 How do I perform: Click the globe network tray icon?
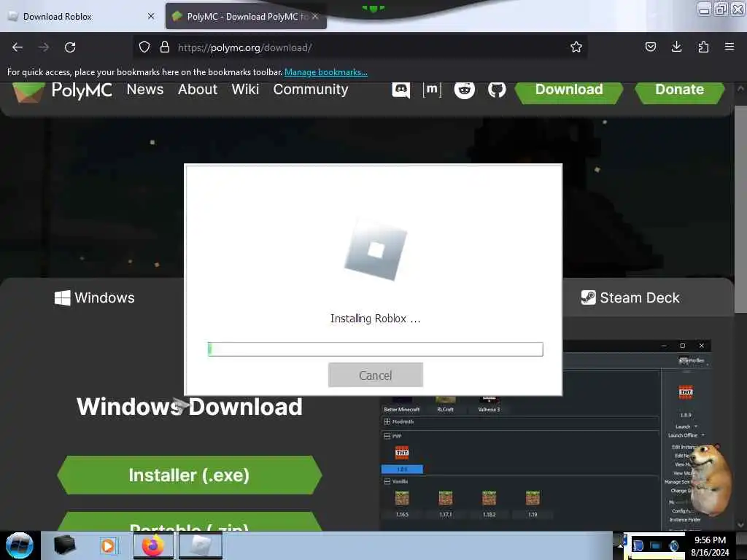point(673,545)
